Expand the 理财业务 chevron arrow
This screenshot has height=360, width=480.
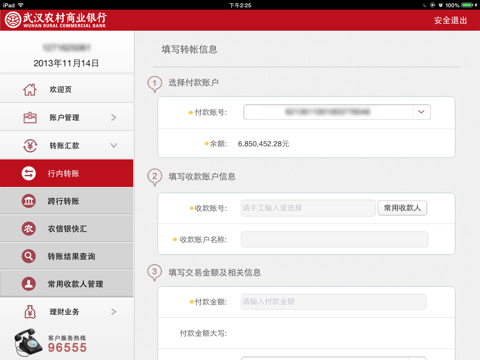pyautogui.click(x=114, y=312)
